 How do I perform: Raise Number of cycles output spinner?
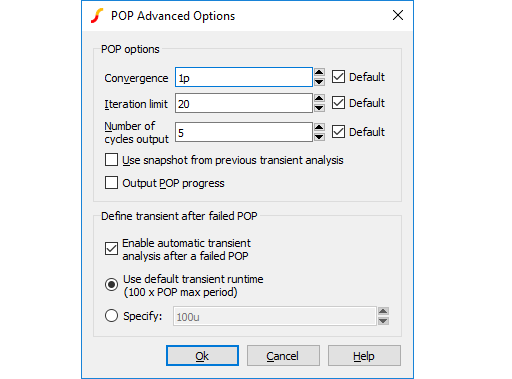(x=319, y=127)
